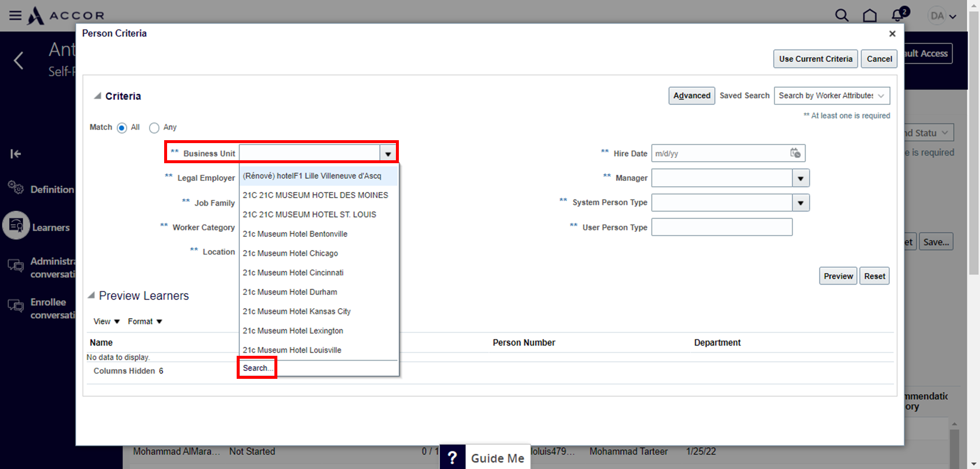Open Administrator conversations icon
Image resolution: width=980 pixels, height=469 pixels.
(x=16, y=265)
